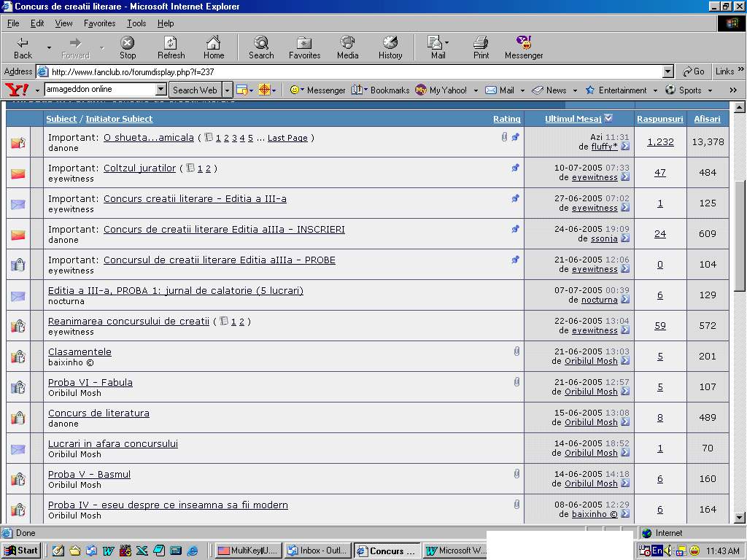The width and height of the screenshot is (747, 560).
Task: Open Yahoo search box dropdown list
Action: click(x=161, y=90)
